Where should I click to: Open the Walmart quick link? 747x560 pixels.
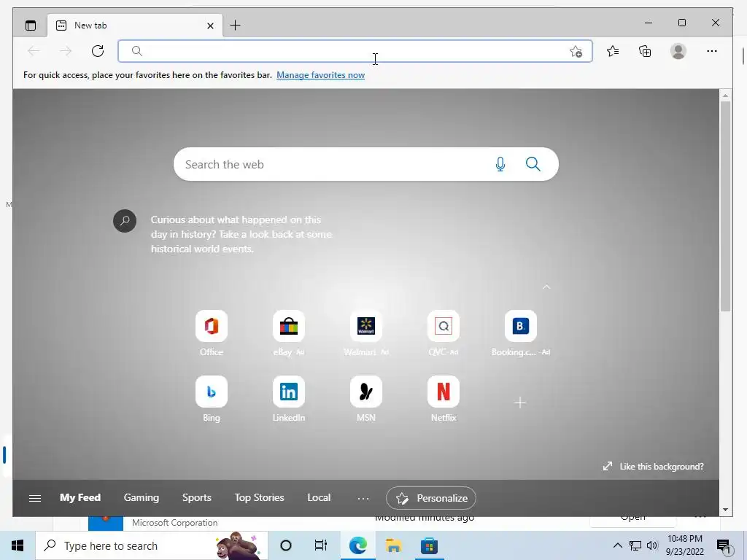pyautogui.click(x=366, y=333)
